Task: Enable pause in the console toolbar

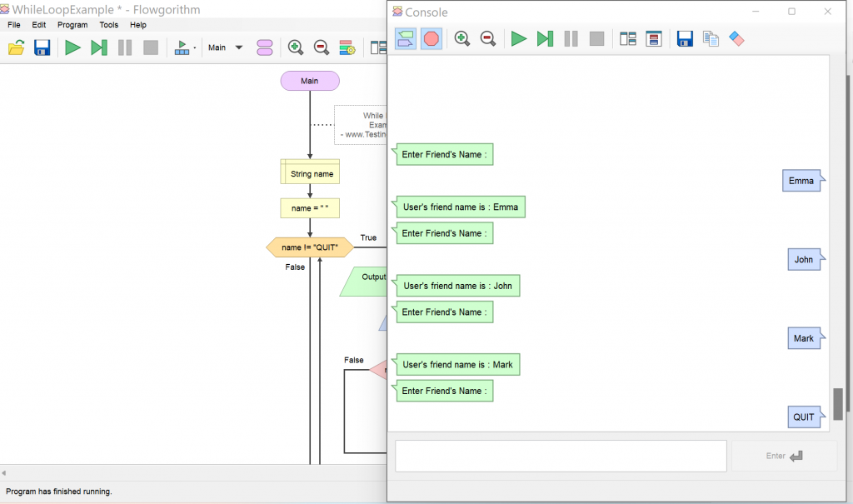Action: [x=570, y=38]
